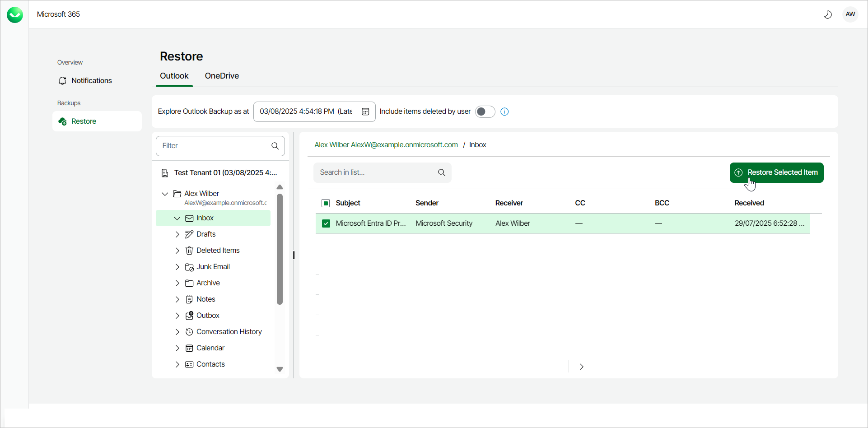Image resolution: width=868 pixels, height=428 pixels.
Task: Open the calendar date picker icon
Action: pos(365,112)
